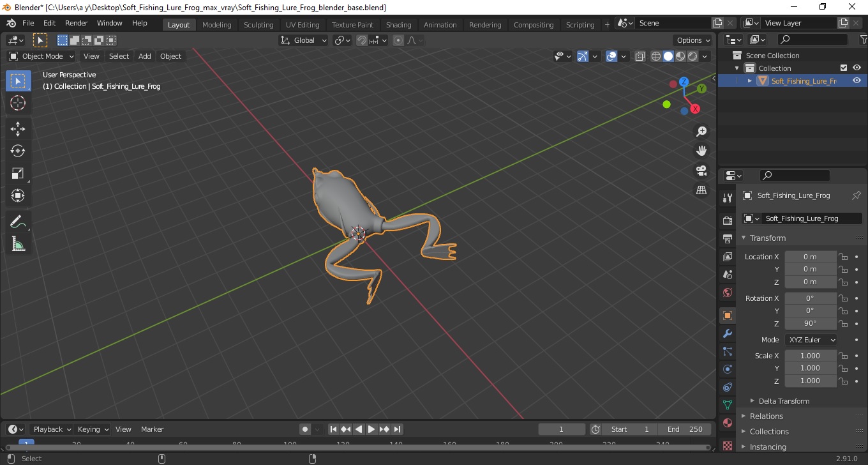This screenshot has height=465, width=868.
Task: Jump to timeline end frame
Action: (x=397, y=429)
